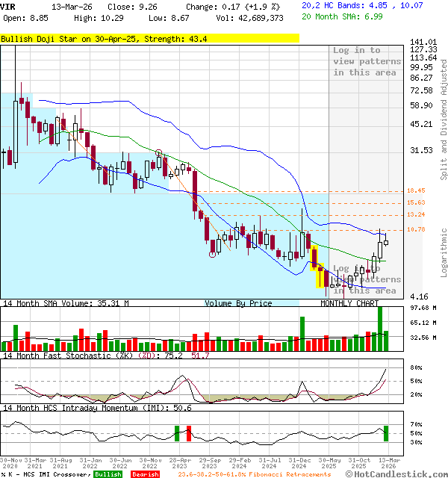448x478 pixels.
Task: Click the 18.45 Fibonacci level label
Action: pos(416,191)
